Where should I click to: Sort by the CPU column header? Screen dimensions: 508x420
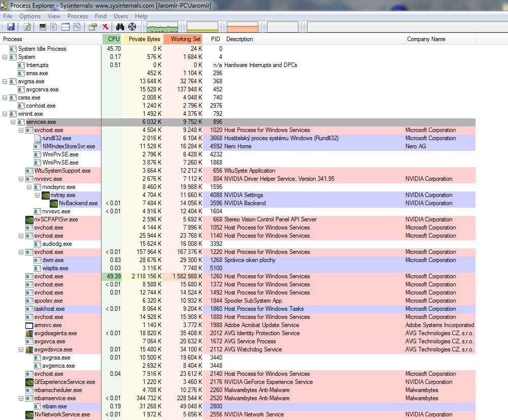pyautogui.click(x=112, y=39)
